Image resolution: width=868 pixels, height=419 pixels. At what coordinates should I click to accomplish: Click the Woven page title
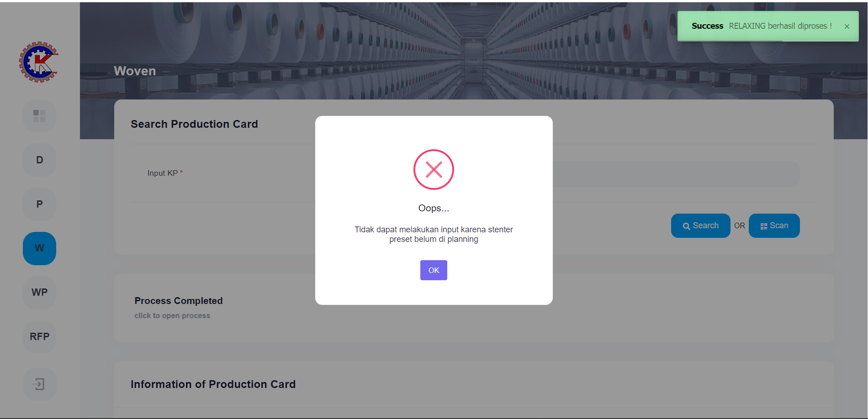135,71
